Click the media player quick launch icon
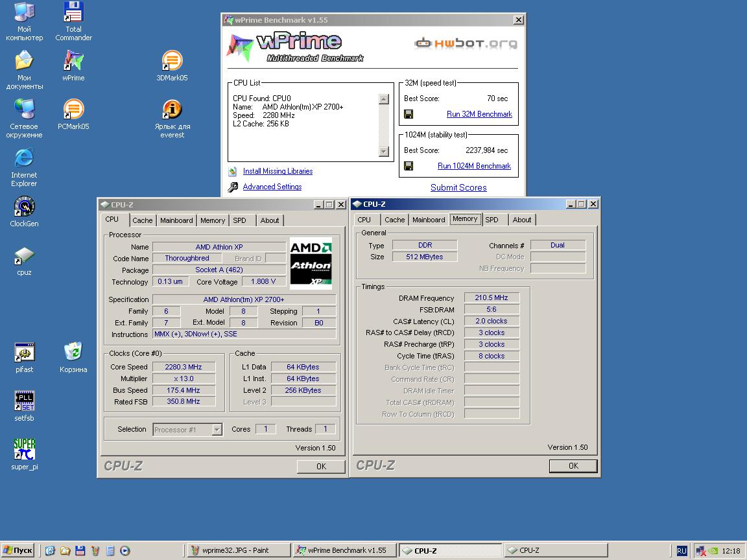The height and width of the screenshot is (560, 747). tap(124, 551)
